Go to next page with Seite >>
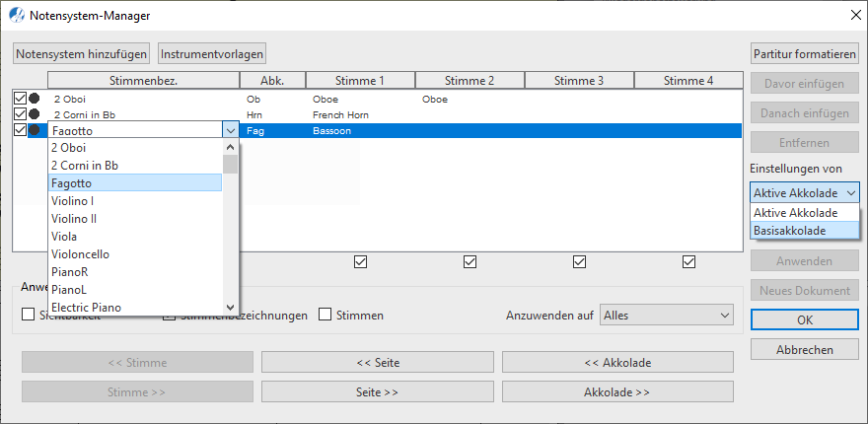 tap(377, 391)
